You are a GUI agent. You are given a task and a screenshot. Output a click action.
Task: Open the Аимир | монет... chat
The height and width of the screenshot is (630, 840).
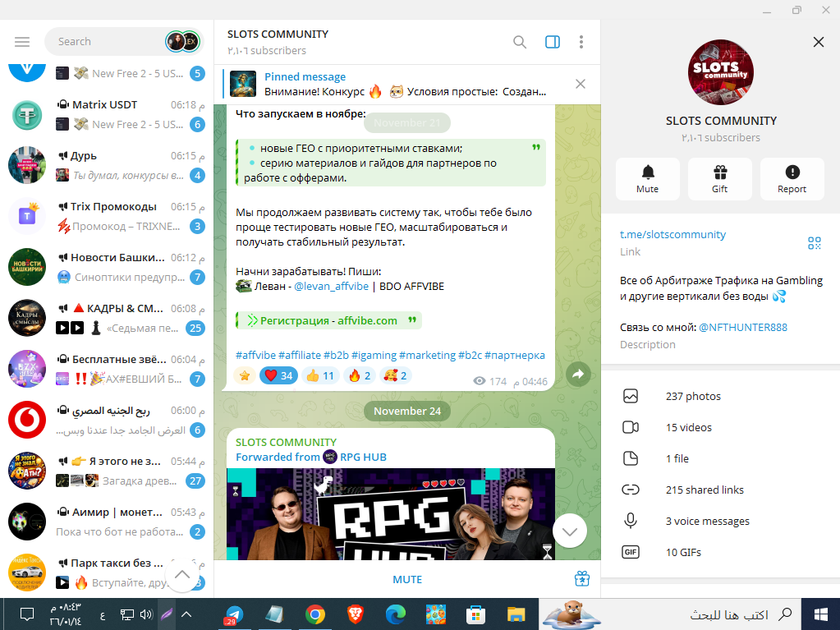(x=107, y=522)
